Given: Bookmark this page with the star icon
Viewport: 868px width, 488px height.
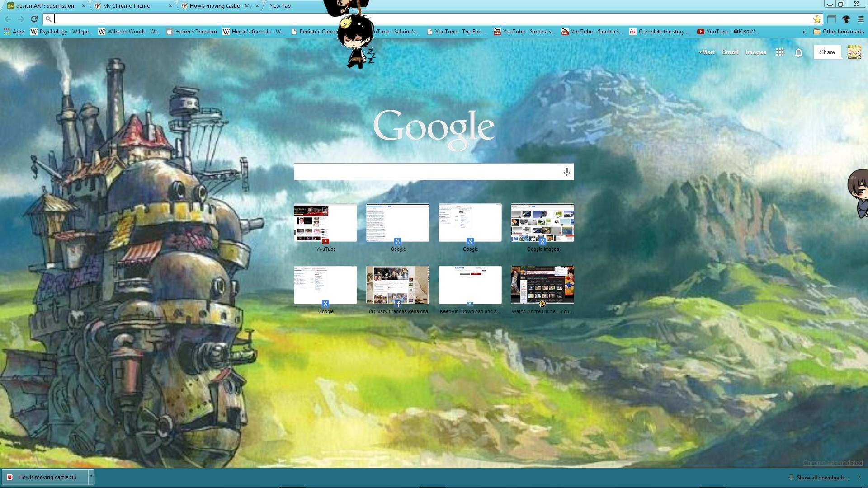Looking at the screenshot, I should [817, 19].
